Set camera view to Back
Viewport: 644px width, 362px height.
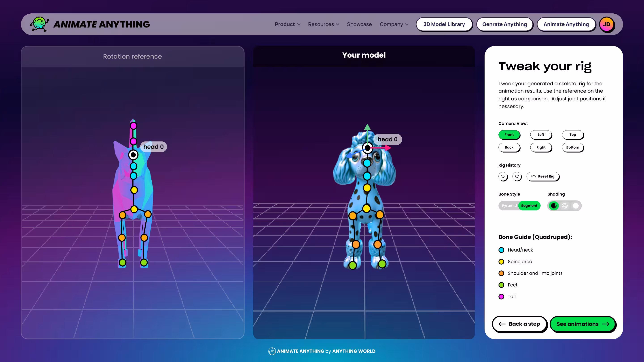pyautogui.click(x=509, y=147)
